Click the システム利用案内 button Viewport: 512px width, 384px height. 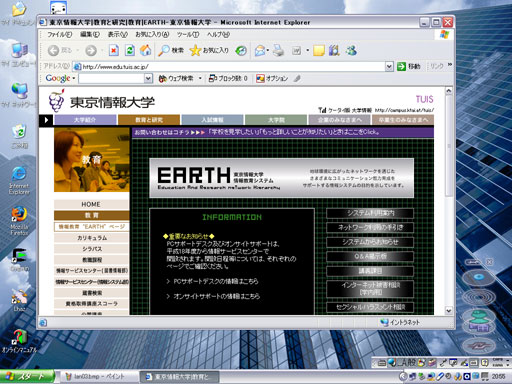[370, 213]
